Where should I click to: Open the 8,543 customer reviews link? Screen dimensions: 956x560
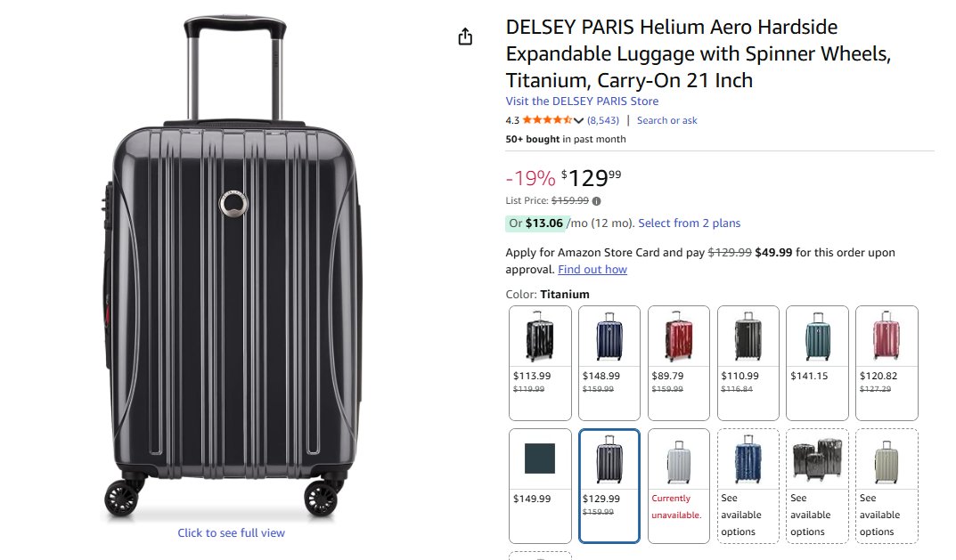tap(603, 121)
